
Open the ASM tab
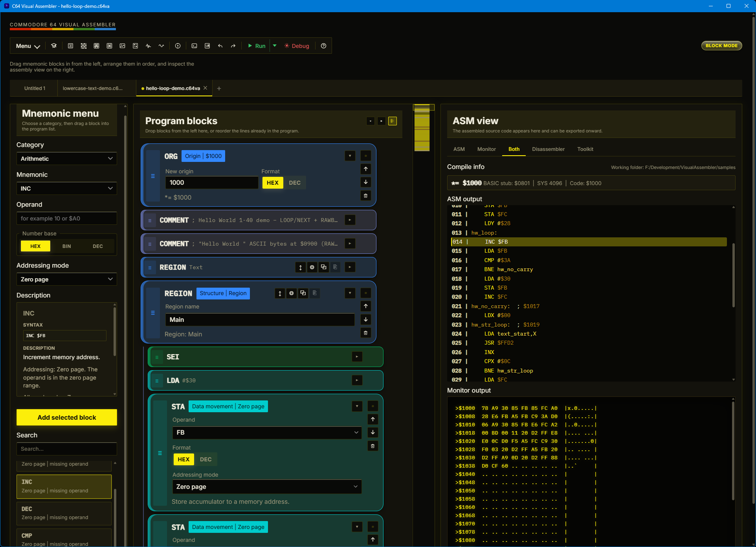pyautogui.click(x=459, y=149)
